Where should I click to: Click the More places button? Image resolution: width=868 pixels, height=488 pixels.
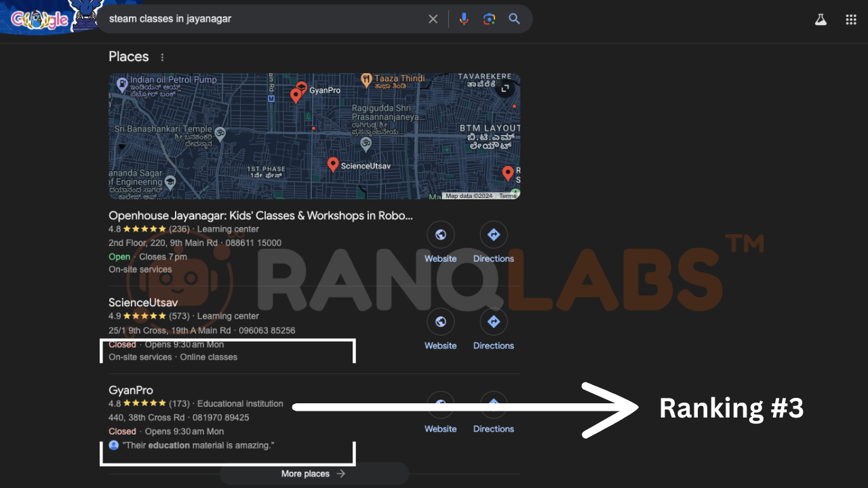pos(314,474)
